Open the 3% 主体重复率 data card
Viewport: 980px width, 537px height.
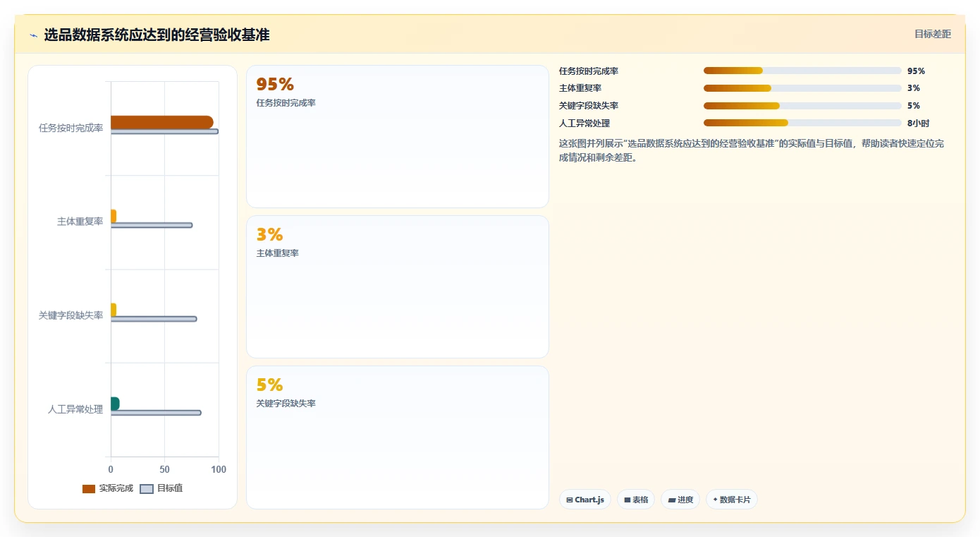point(398,287)
